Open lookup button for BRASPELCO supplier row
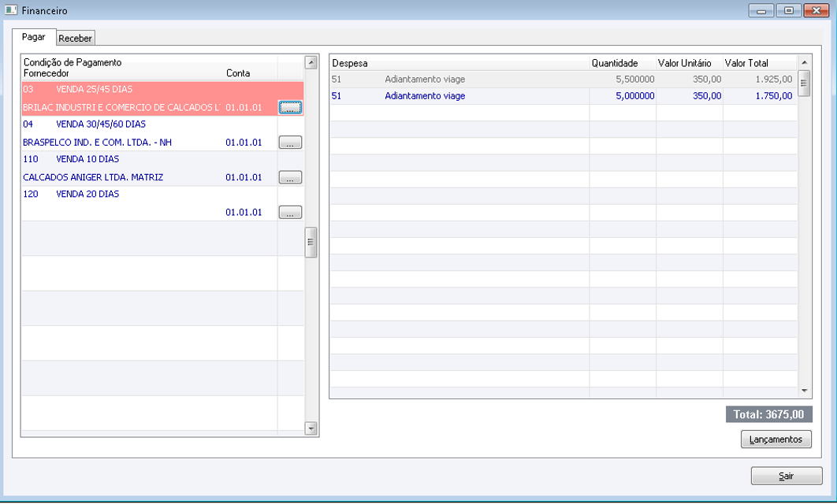Viewport: 837px width, 504px height. tap(290, 143)
